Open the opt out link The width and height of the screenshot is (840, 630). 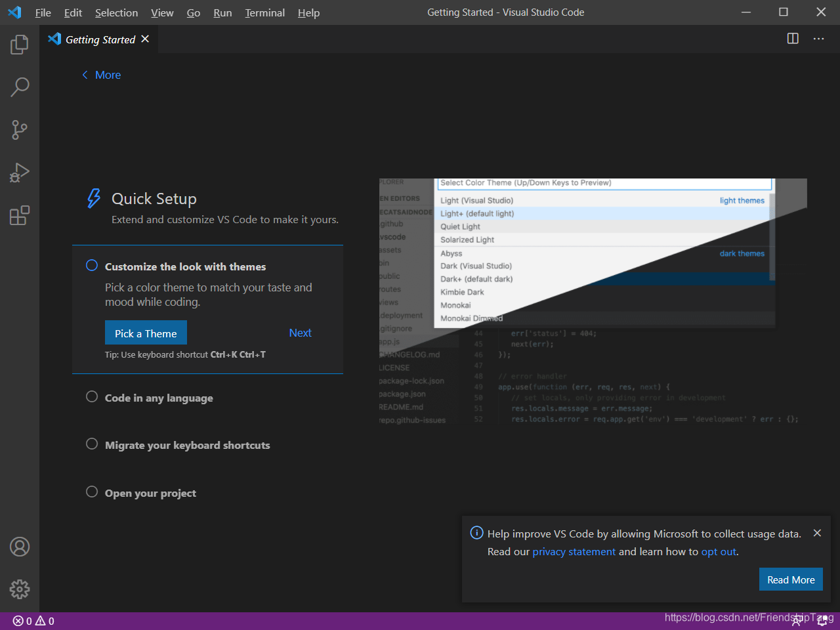[x=719, y=551]
